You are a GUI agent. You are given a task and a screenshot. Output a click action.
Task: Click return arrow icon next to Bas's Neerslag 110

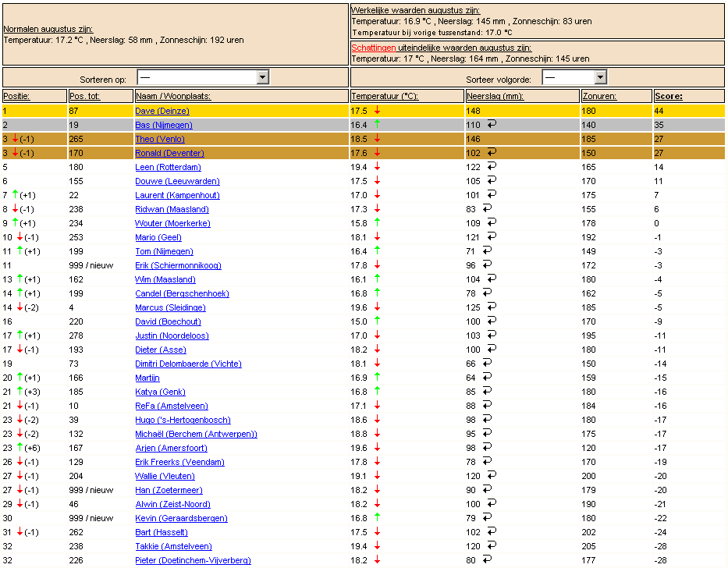click(492, 124)
